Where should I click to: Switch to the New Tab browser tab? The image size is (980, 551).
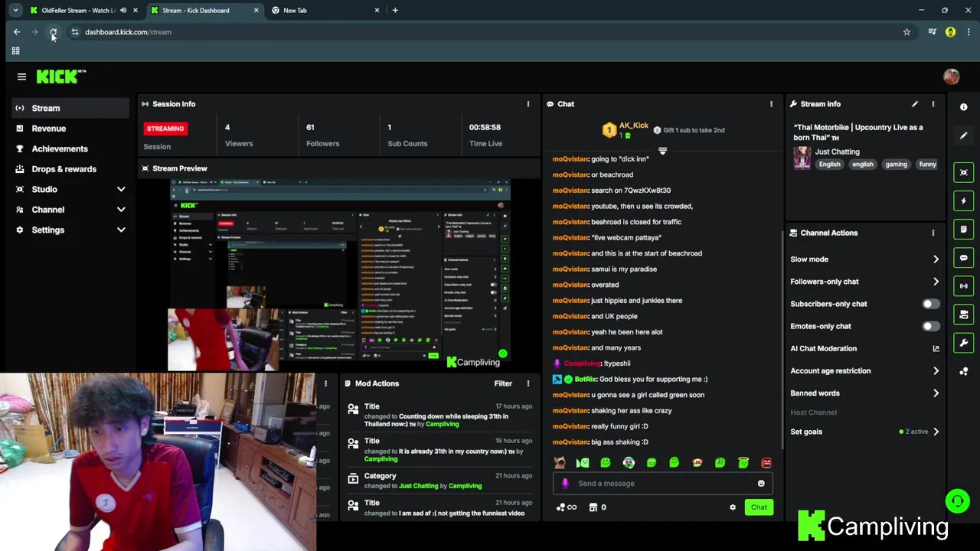(x=325, y=11)
